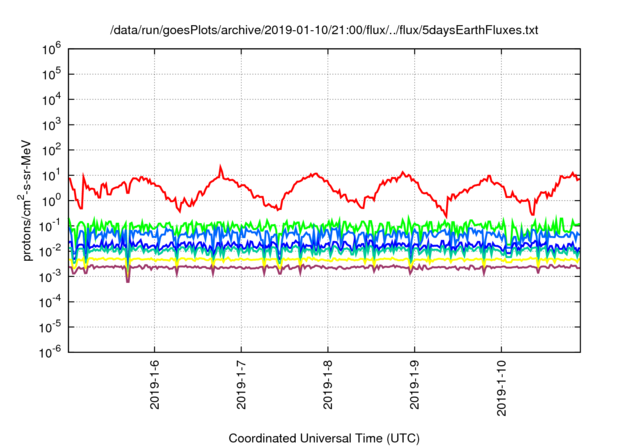
Task: Click the 10^-1 y-axis tick label
Action: (x=50, y=226)
